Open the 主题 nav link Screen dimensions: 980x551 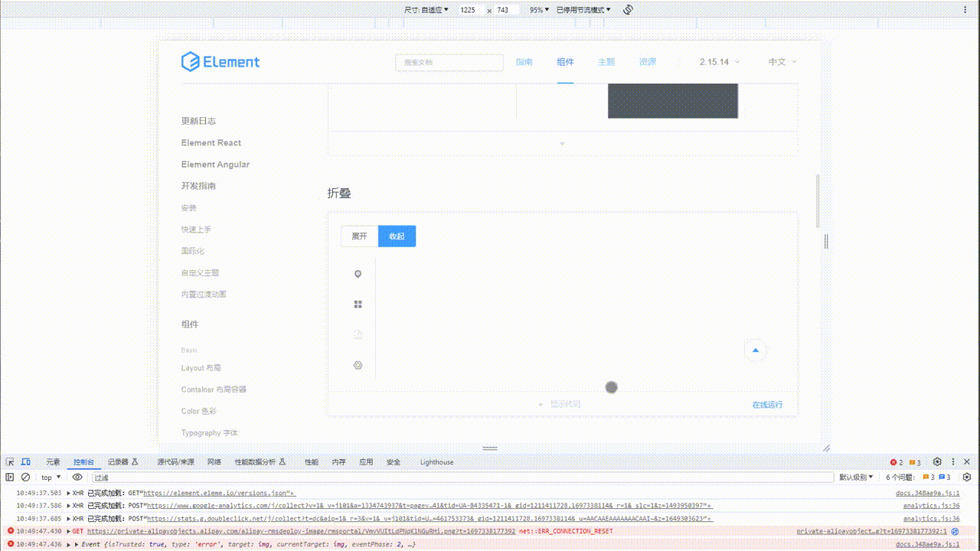coord(606,62)
